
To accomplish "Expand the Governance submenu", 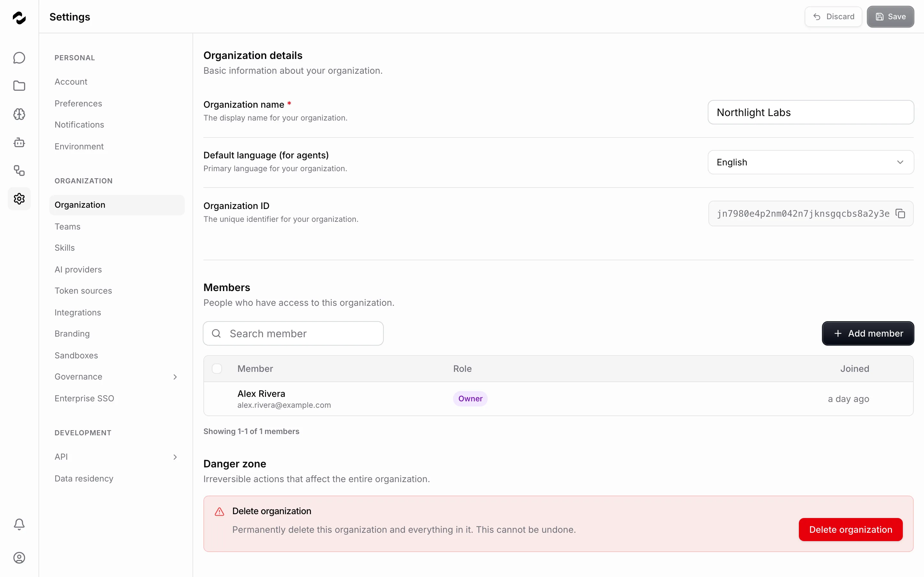I will (117, 377).
